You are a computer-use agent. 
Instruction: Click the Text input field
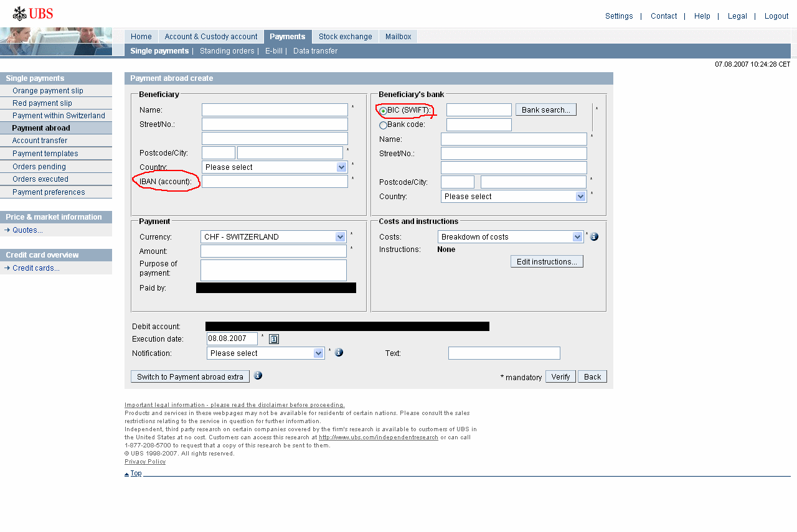pos(504,353)
